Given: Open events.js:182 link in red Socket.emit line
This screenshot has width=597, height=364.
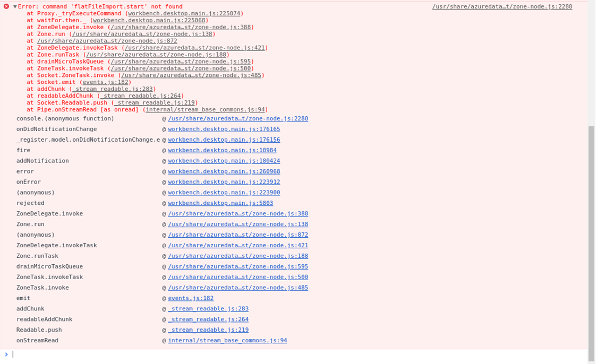Looking at the screenshot, I should coord(106,82).
